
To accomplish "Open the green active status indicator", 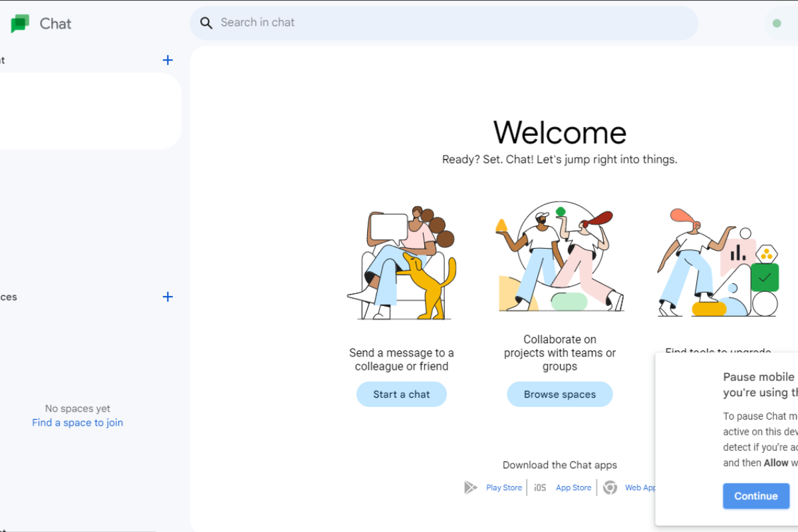I will (777, 24).
